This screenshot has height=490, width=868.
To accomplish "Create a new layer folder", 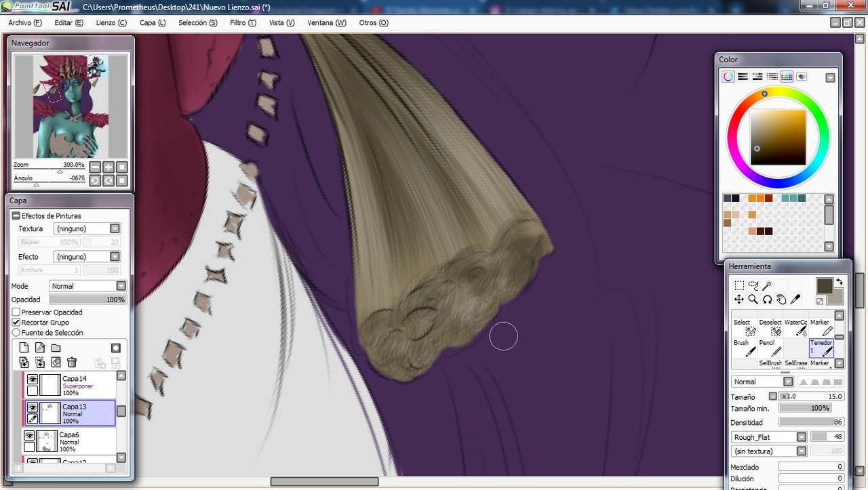I will point(56,348).
